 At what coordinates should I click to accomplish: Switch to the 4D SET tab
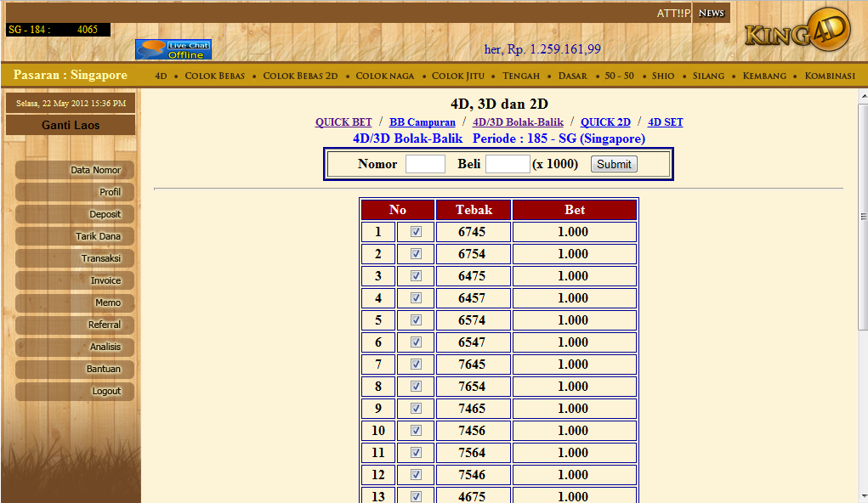pyautogui.click(x=665, y=122)
